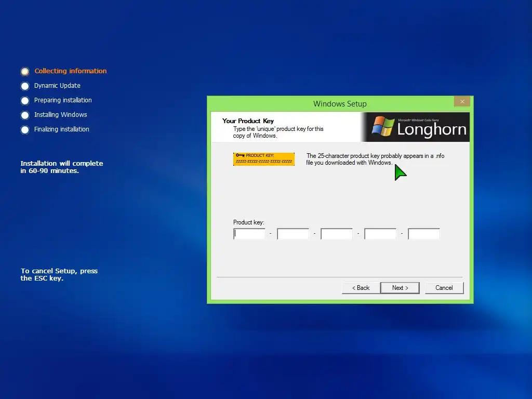The image size is (532, 399).
Task: Cancel the Windows Setup wizard
Action: [444, 288]
